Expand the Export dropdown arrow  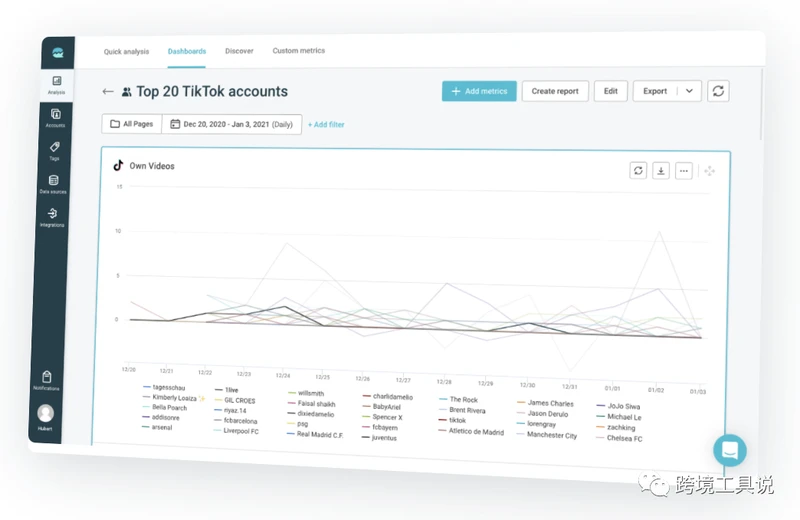click(x=689, y=91)
